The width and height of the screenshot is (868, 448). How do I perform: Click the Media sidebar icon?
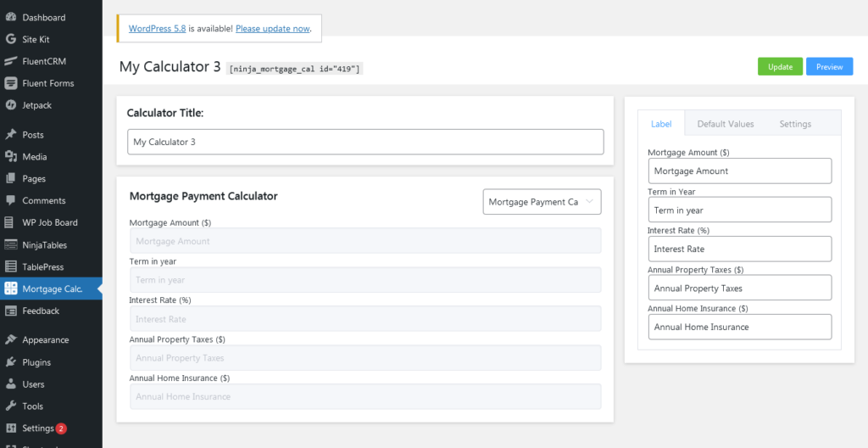point(10,157)
